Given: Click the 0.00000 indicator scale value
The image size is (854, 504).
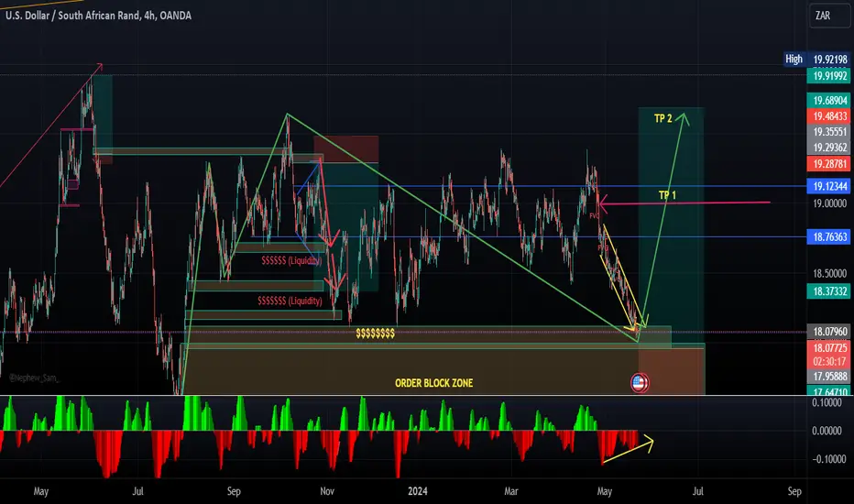Looking at the screenshot, I should [827, 431].
